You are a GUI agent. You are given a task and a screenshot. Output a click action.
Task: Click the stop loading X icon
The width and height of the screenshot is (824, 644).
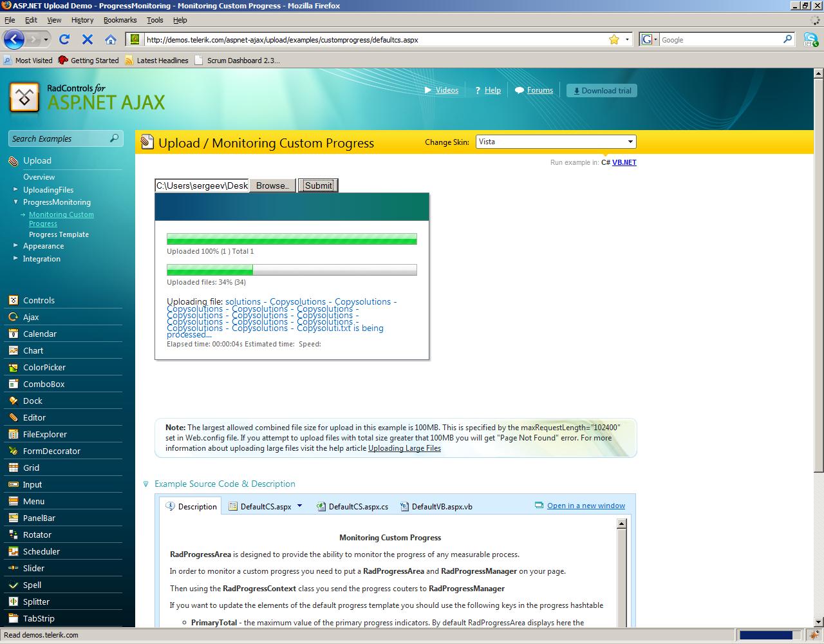coord(88,39)
